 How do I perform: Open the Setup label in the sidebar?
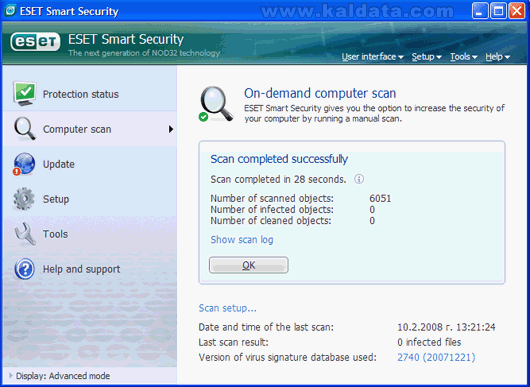[56, 199]
